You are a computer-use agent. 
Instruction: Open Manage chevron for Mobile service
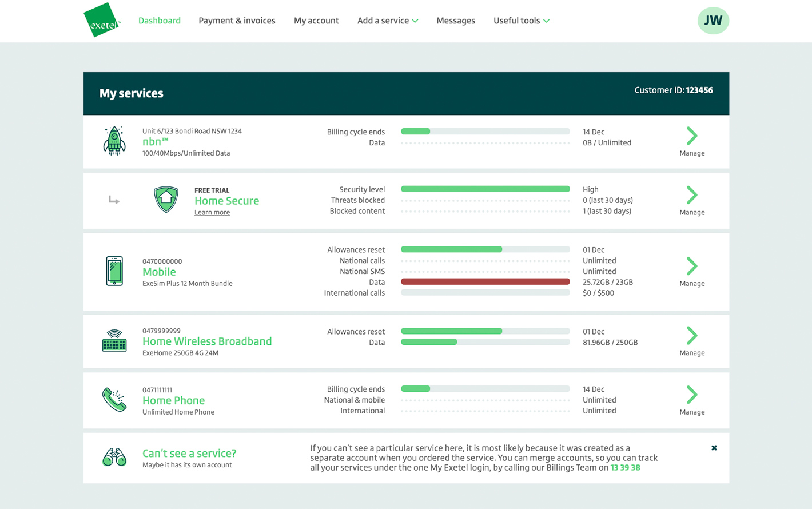click(692, 266)
